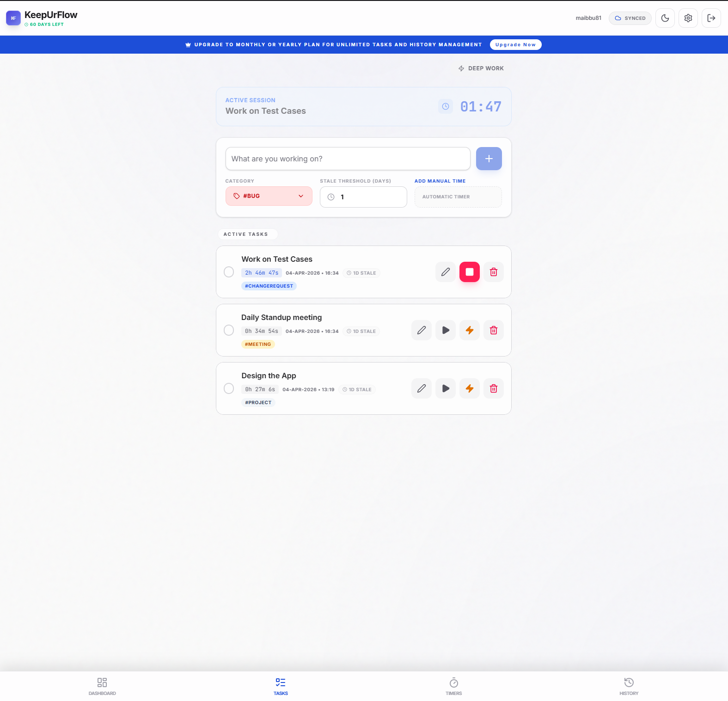The height and width of the screenshot is (701, 728).
Task: Start timer for 'Daily Standup meeting'
Action: 446,330
